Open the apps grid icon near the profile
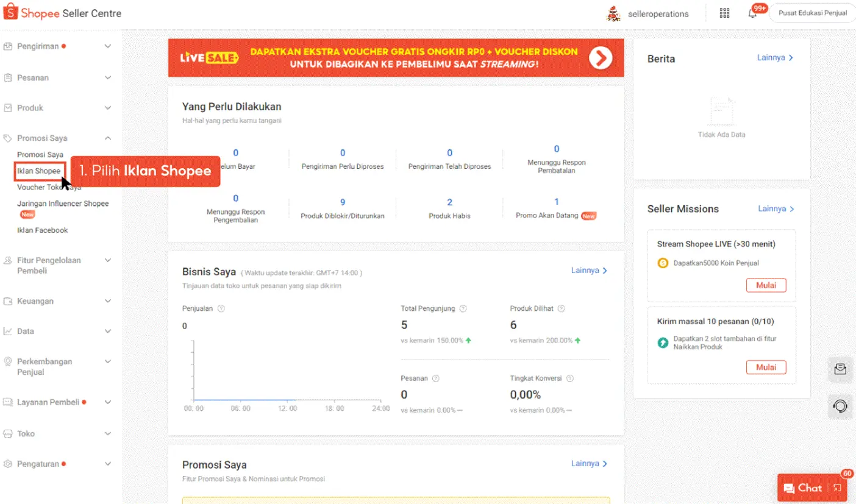This screenshot has width=856, height=504. click(x=724, y=12)
